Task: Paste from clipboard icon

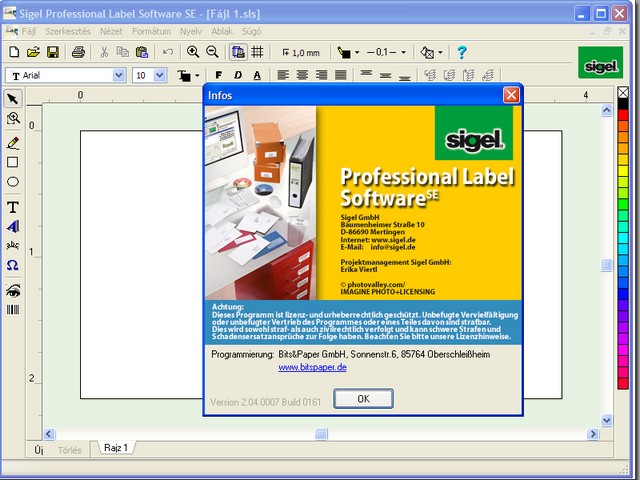Action: click(142, 52)
